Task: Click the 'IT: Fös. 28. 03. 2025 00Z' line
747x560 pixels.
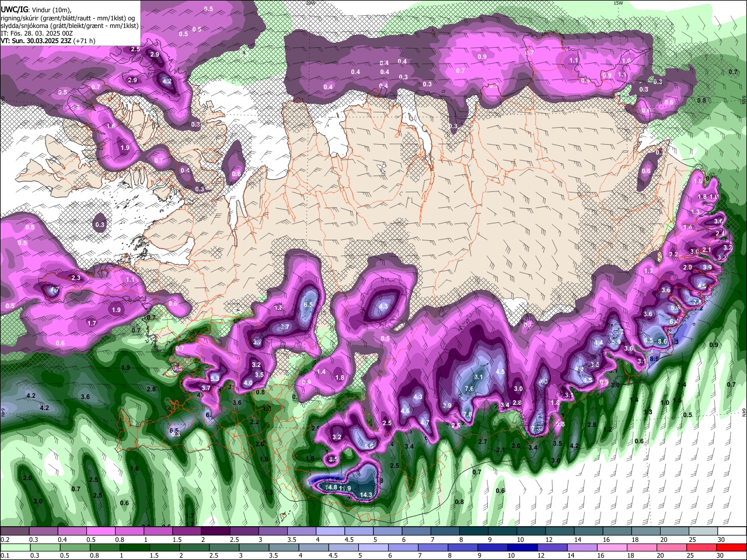Action: point(37,33)
